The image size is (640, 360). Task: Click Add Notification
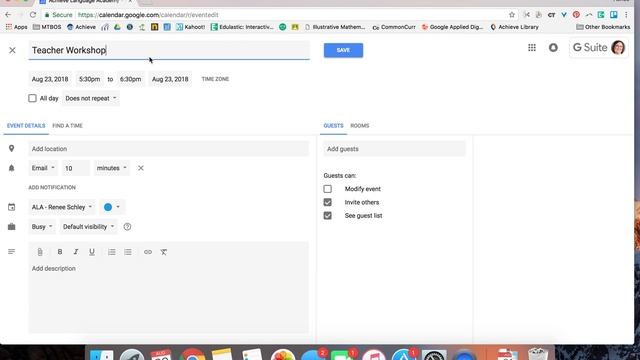click(52, 187)
